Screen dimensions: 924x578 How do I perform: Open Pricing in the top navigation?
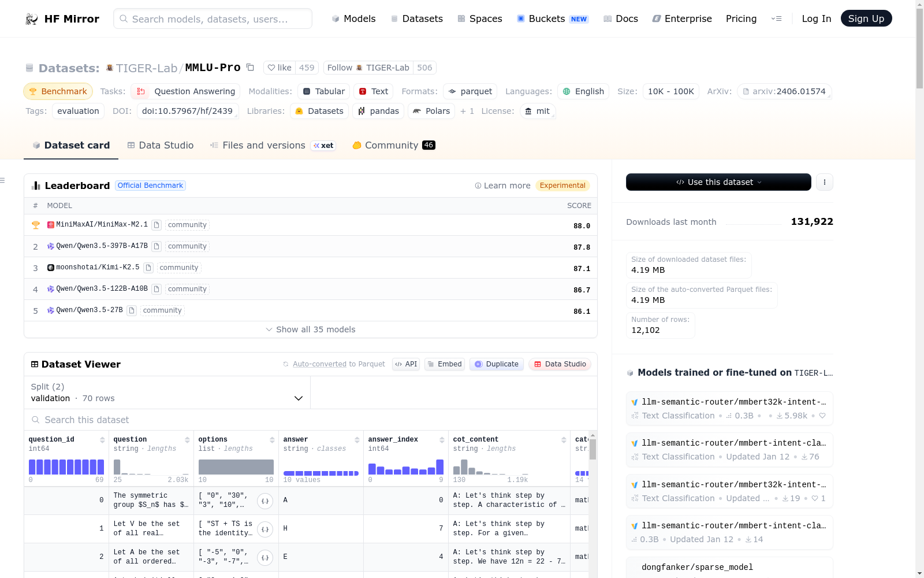click(741, 18)
